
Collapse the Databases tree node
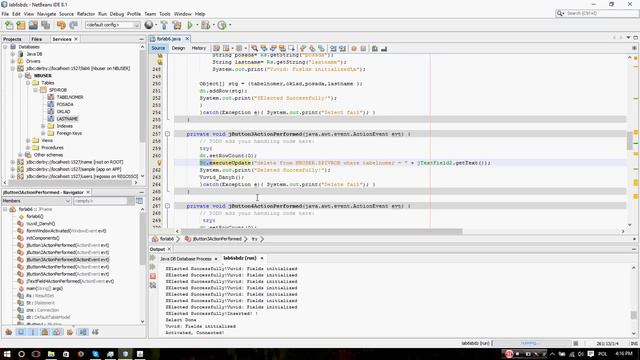(x=5, y=47)
